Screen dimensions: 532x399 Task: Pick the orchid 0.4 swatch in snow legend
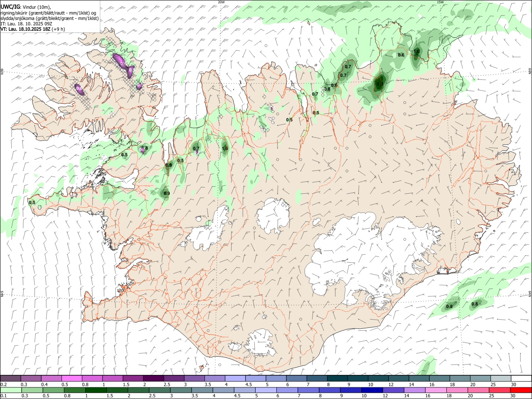[51, 379]
